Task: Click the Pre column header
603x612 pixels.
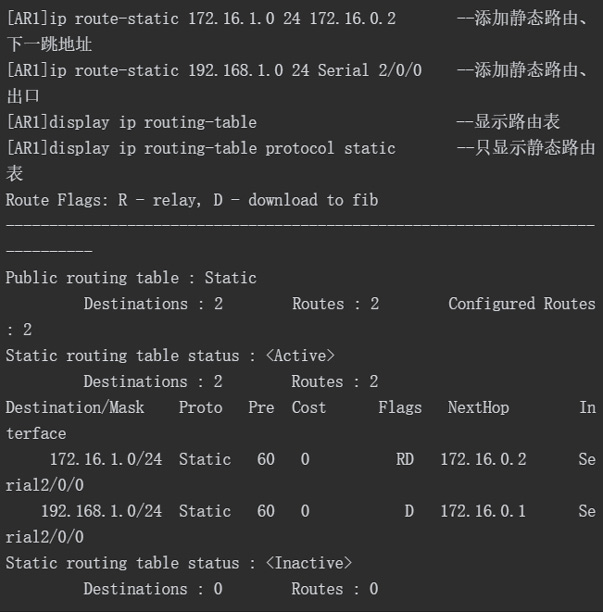Action: pos(261,407)
